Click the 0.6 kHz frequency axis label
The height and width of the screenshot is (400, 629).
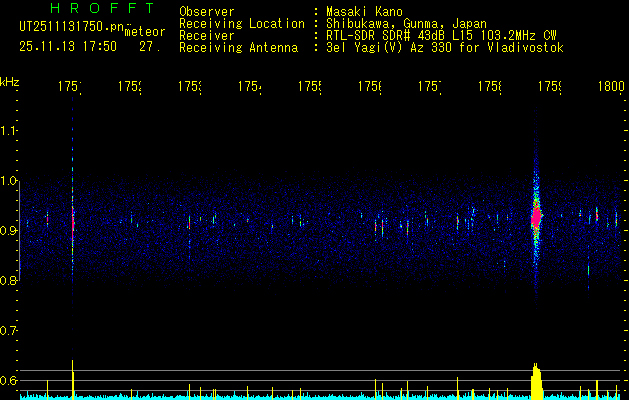click(8, 380)
